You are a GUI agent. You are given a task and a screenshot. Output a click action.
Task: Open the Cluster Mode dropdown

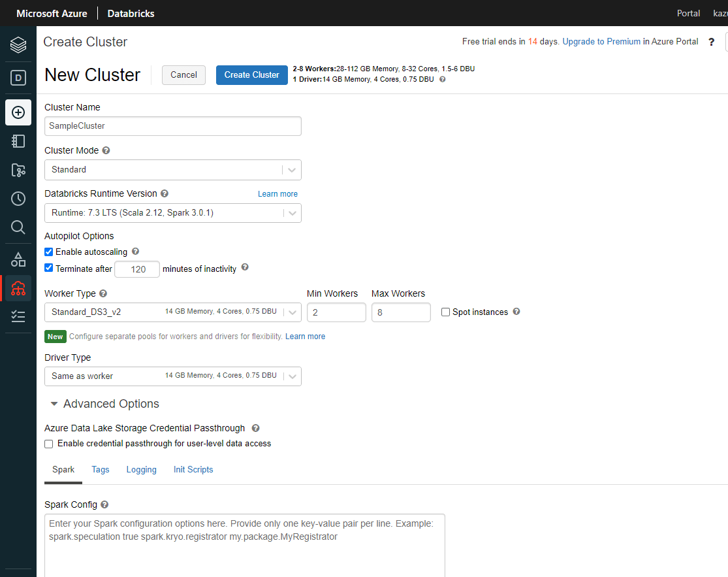pyautogui.click(x=173, y=170)
